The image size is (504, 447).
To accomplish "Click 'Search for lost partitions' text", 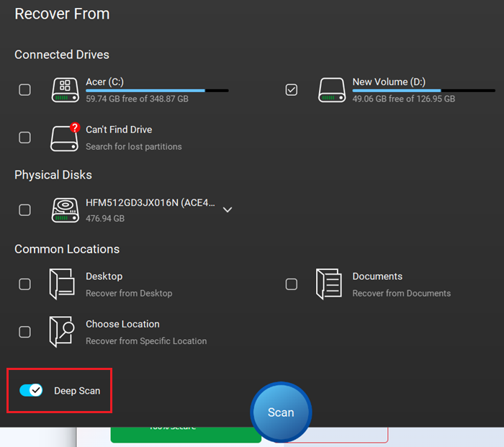I will click(x=134, y=147).
